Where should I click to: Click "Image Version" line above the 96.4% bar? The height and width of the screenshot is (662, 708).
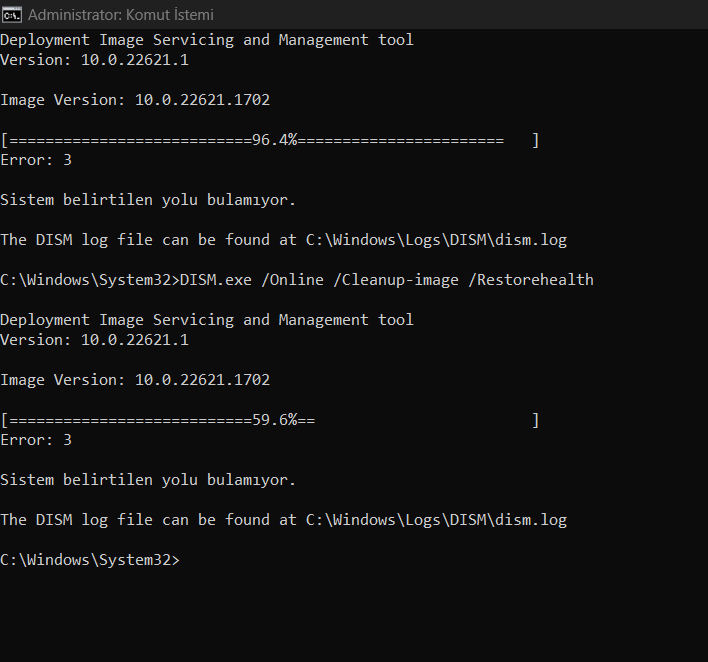point(135,100)
